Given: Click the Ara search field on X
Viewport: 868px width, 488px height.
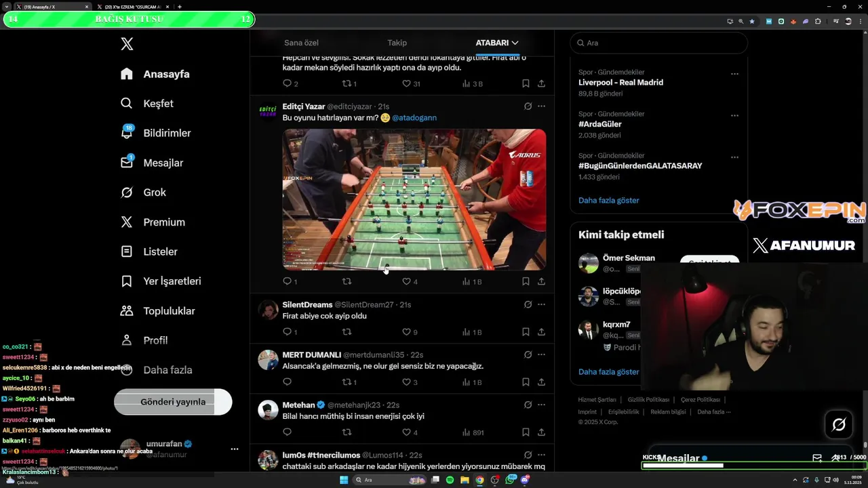Looking at the screenshot, I should pos(658,43).
